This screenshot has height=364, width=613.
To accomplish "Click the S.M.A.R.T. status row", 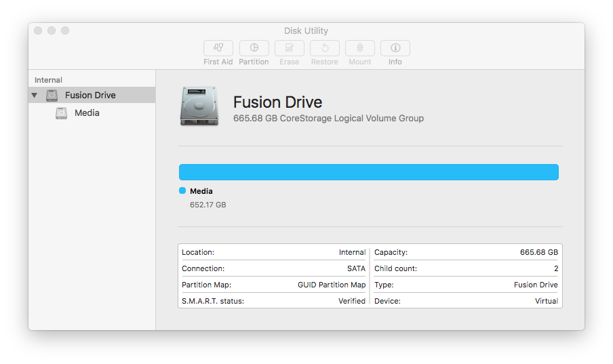I will tap(274, 301).
